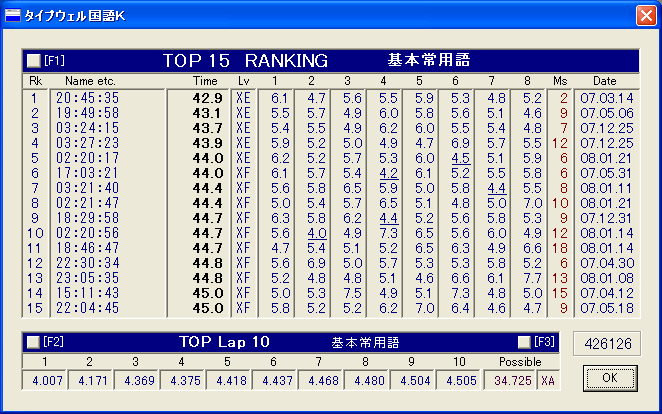662x414 pixels.
Task: Click rank 1 name 20:45:35
Action: click(88, 98)
